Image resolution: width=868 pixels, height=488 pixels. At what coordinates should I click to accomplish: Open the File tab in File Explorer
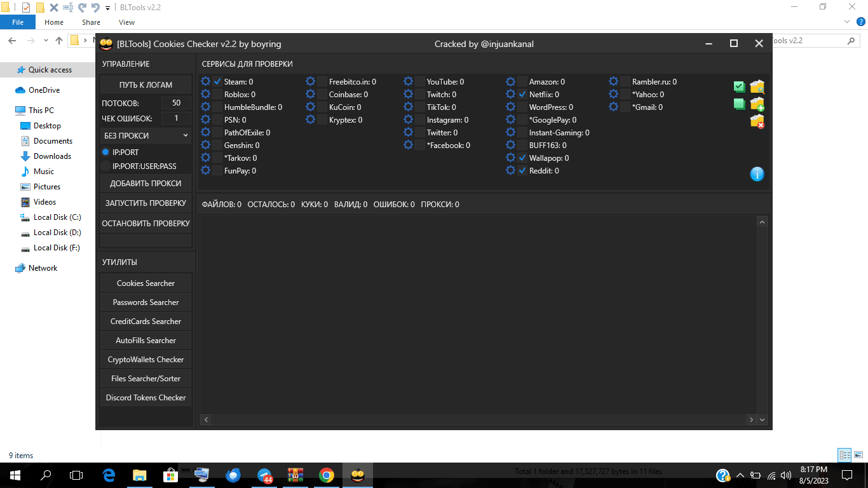18,22
